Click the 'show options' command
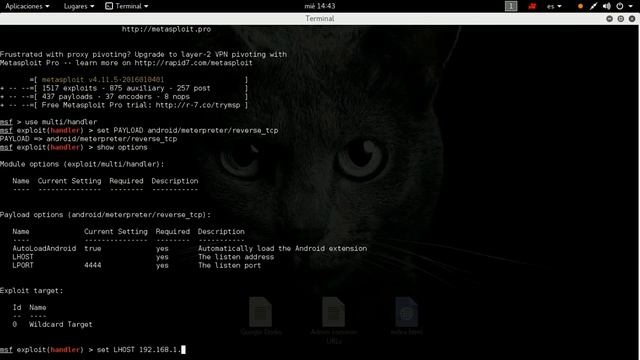Screen dimensions: 640x360 tap(122, 147)
